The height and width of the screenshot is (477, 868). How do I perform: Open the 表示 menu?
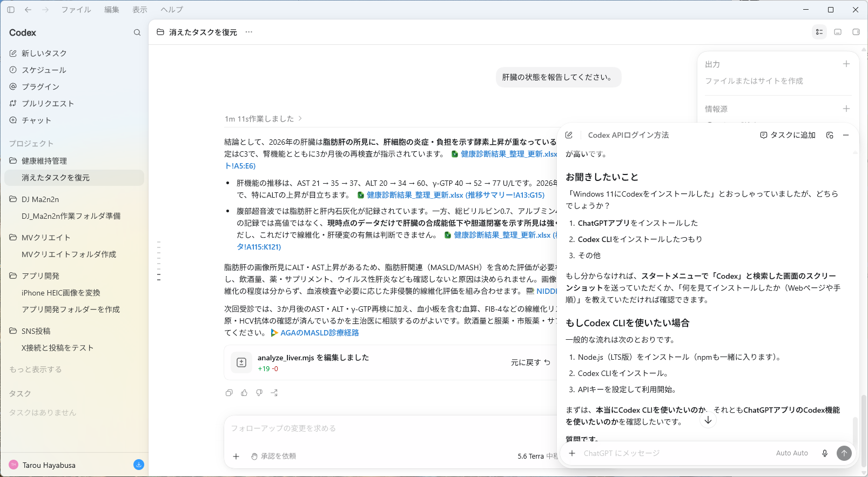coord(140,10)
